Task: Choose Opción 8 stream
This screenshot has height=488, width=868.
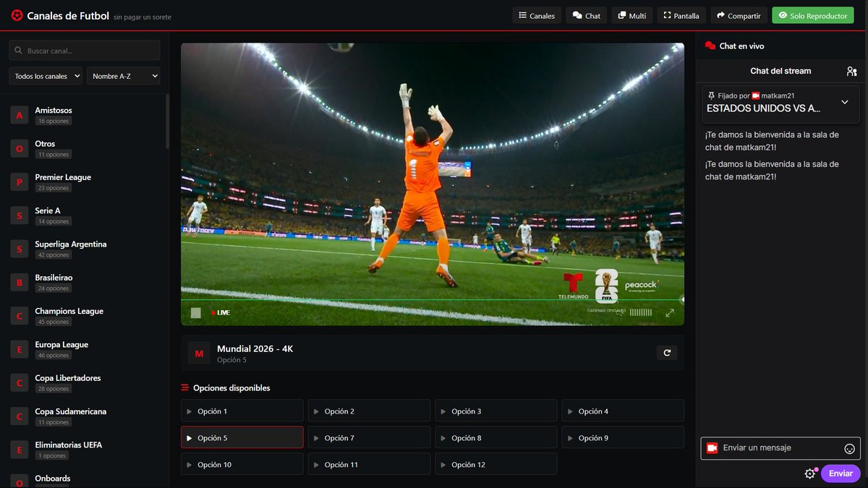Action: tap(496, 437)
